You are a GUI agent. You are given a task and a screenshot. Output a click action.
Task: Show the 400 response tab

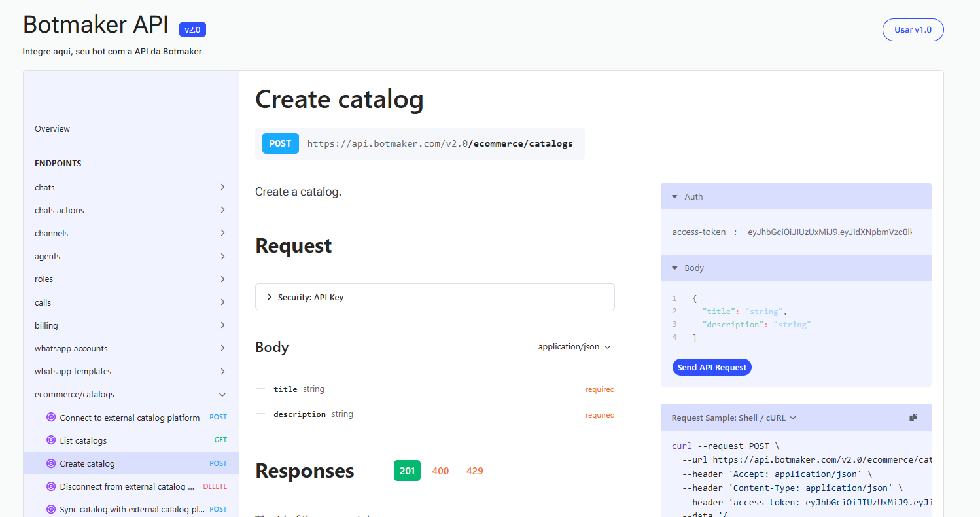point(440,471)
